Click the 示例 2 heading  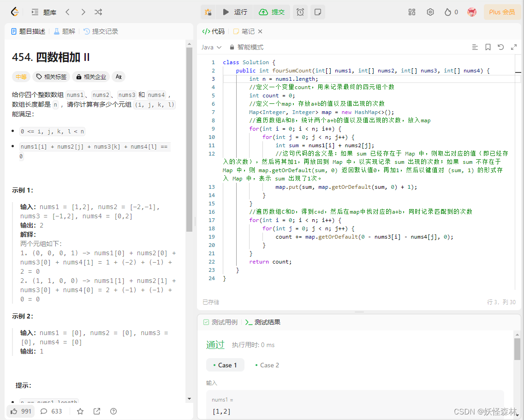coord(23,316)
